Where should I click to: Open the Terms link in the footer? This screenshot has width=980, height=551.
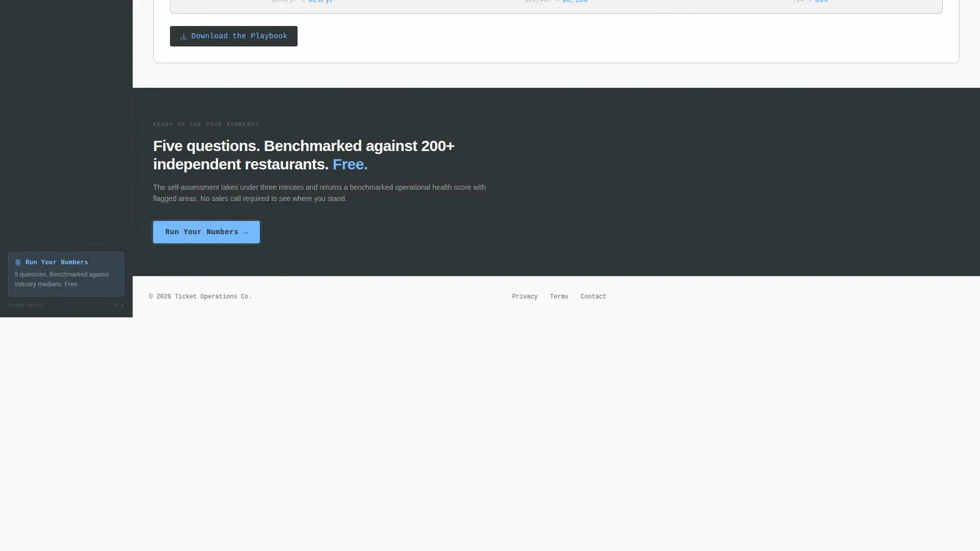click(x=559, y=297)
